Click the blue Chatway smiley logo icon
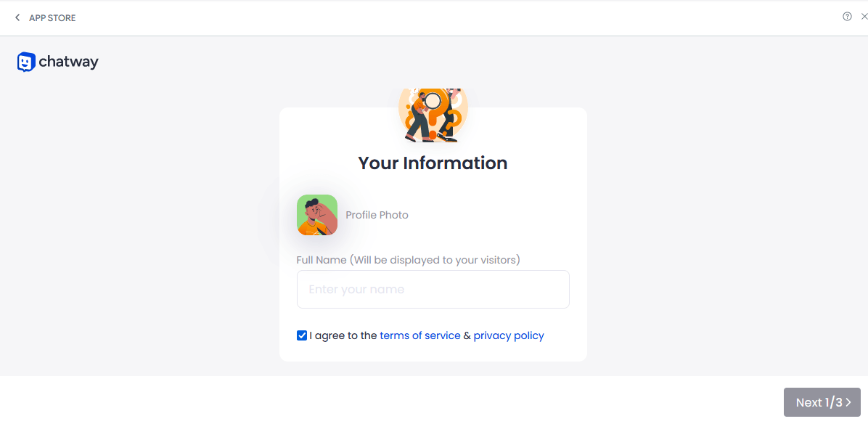The image size is (868, 424). click(x=26, y=62)
